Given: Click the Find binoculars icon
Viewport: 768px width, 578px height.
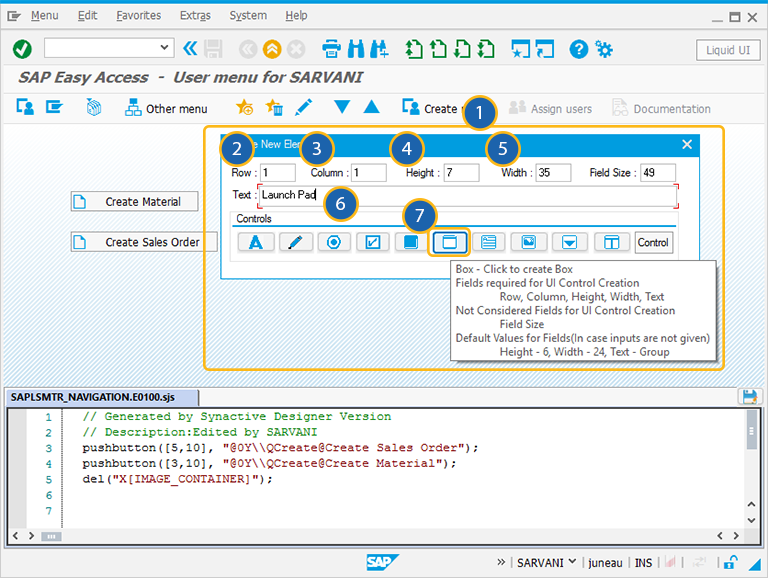Looking at the screenshot, I should [x=356, y=49].
